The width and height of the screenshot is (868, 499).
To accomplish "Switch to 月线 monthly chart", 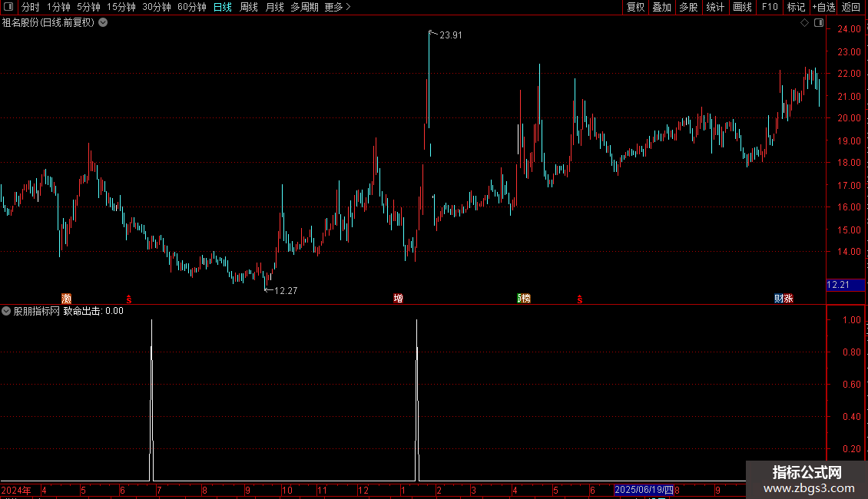I will pyautogui.click(x=274, y=7).
